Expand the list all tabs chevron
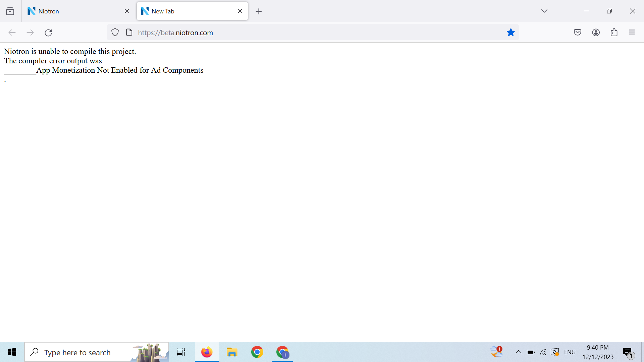The height and width of the screenshot is (362, 644). pyautogui.click(x=544, y=11)
